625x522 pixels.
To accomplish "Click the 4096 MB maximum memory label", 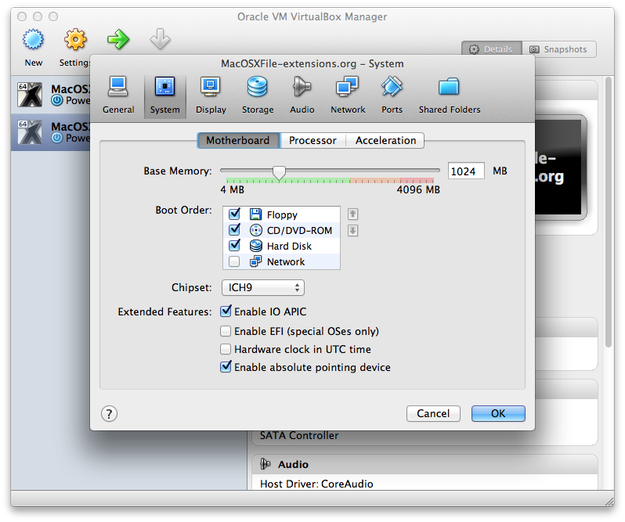I will pos(418,190).
